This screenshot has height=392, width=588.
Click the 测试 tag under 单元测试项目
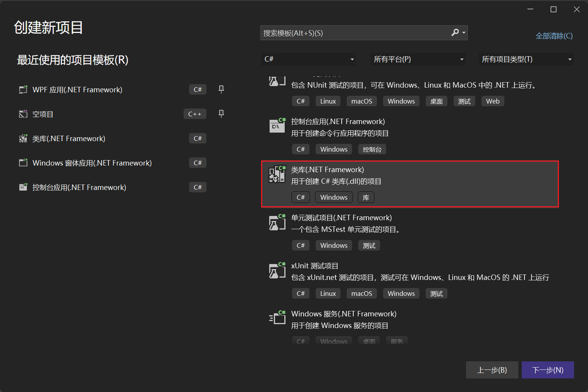[369, 245]
